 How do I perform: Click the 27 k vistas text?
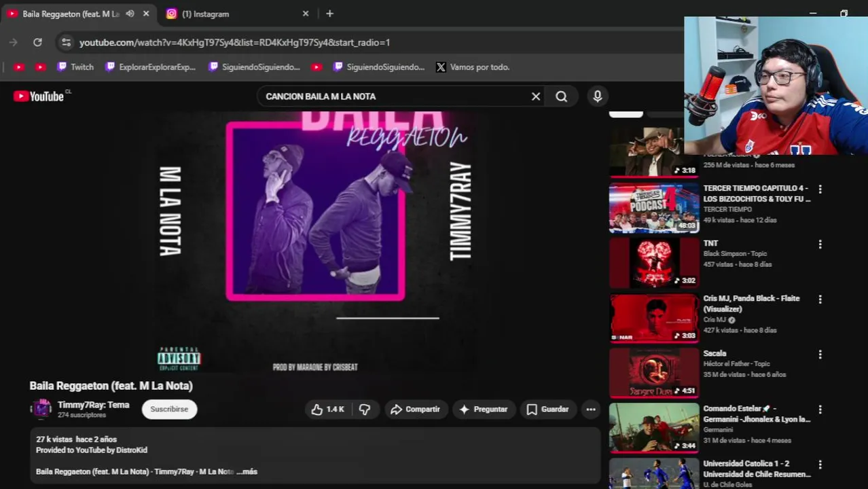coord(54,439)
